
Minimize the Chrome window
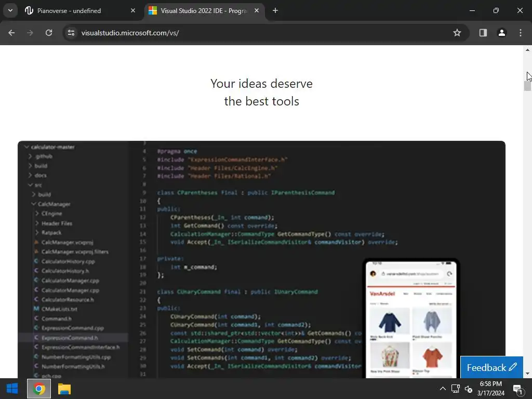[472, 10]
